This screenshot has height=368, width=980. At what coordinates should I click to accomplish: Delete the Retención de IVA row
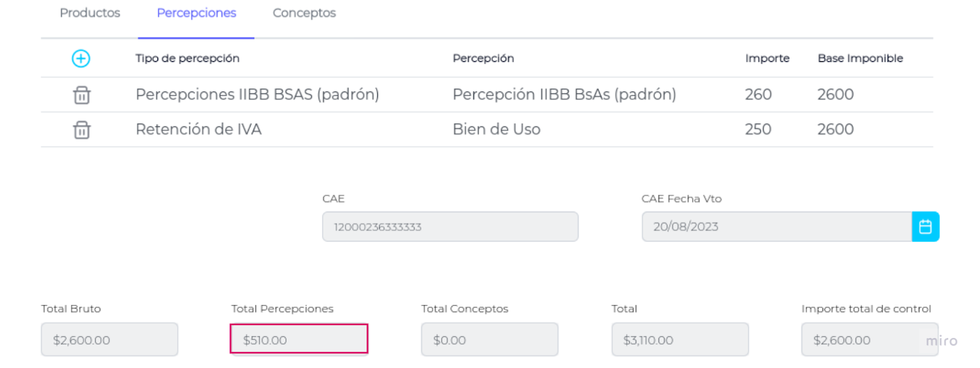click(x=81, y=130)
